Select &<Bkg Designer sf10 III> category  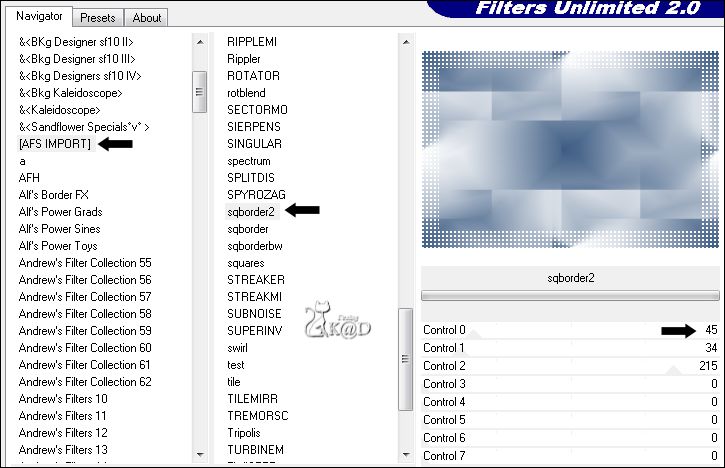point(77,59)
